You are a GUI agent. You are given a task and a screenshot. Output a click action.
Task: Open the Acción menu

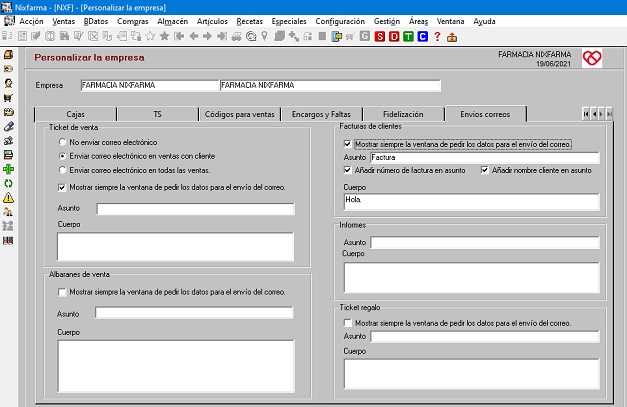[31, 21]
